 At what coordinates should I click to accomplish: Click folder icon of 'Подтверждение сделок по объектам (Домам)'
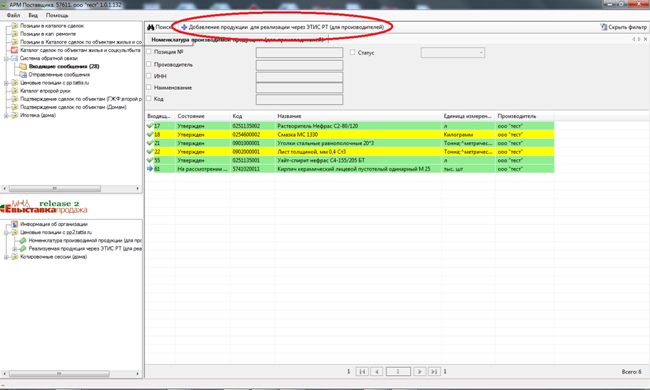coord(15,107)
